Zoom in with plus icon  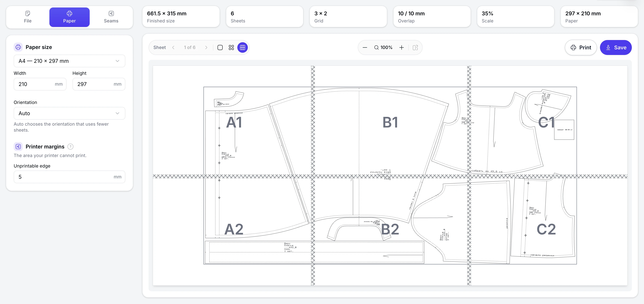(401, 47)
